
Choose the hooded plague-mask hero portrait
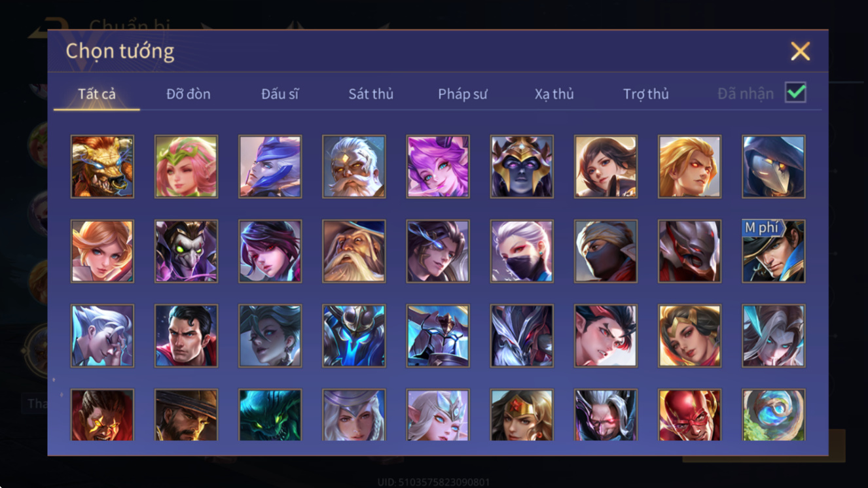point(773,167)
